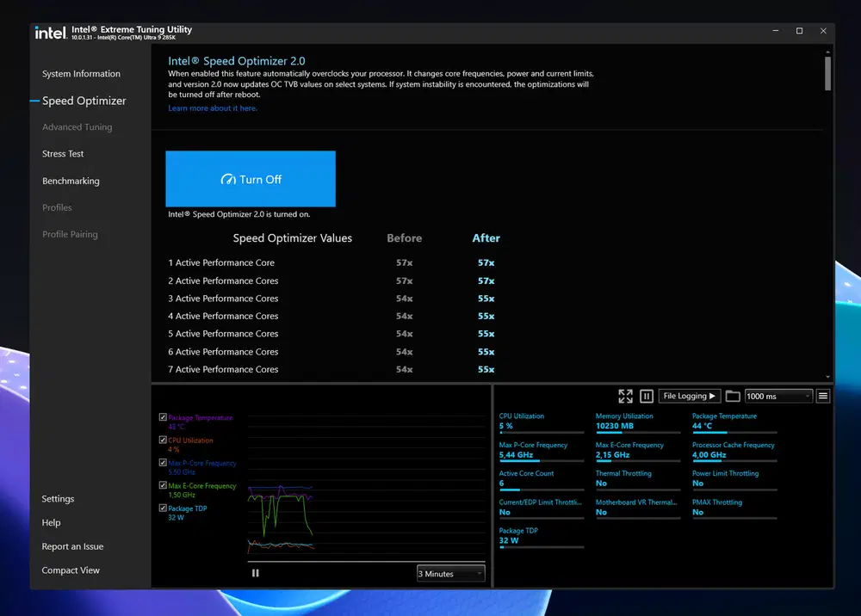Open the 1000 ms interval dropdown

(778, 396)
